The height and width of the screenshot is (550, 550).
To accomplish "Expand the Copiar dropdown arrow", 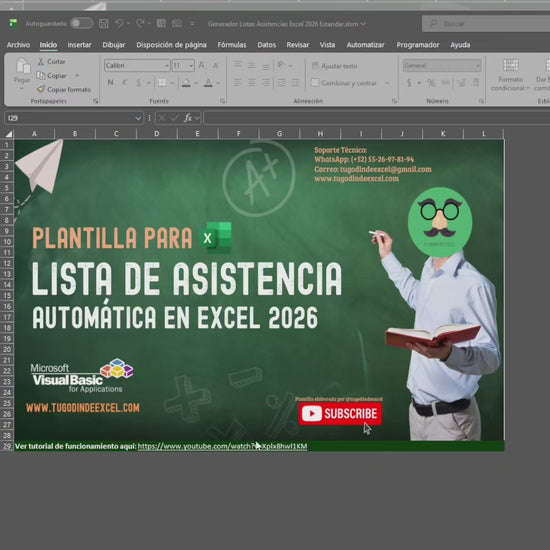I will point(77,75).
